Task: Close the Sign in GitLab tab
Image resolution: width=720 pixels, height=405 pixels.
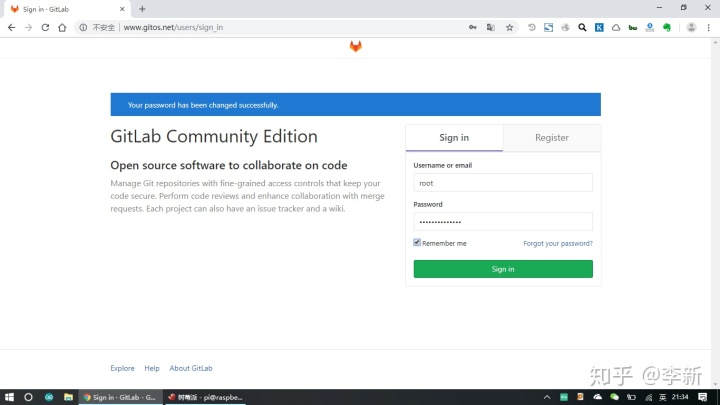Action: 122,9
